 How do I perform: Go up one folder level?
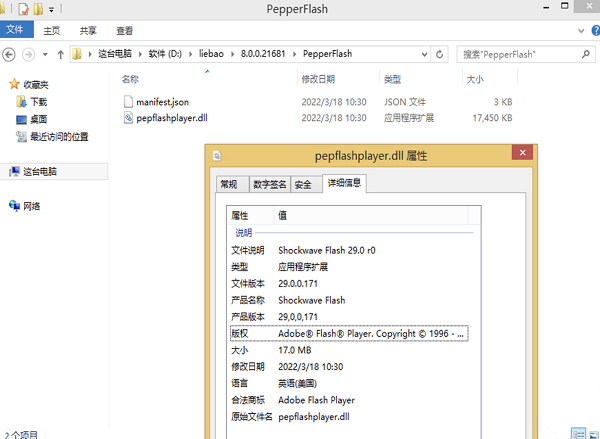(60, 54)
